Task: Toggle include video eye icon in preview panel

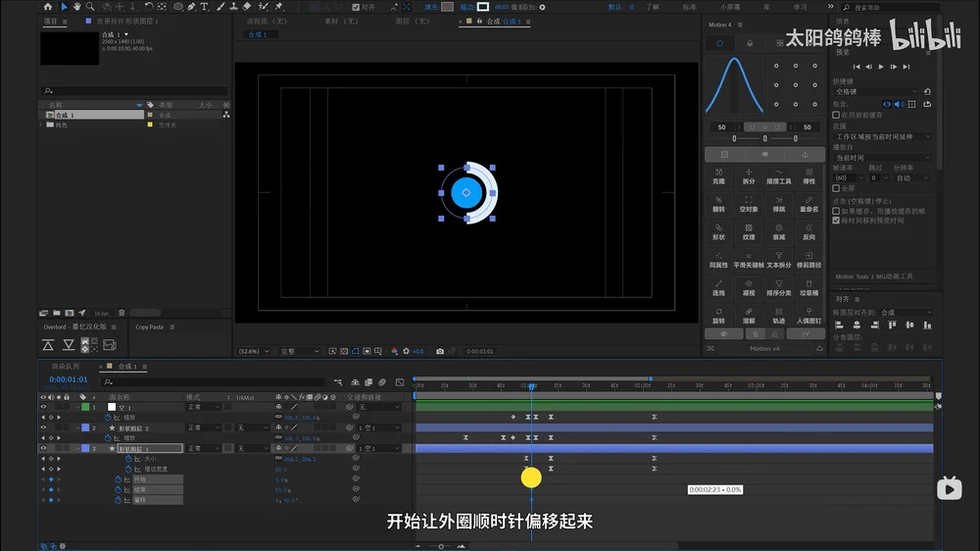Action: [x=887, y=105]
